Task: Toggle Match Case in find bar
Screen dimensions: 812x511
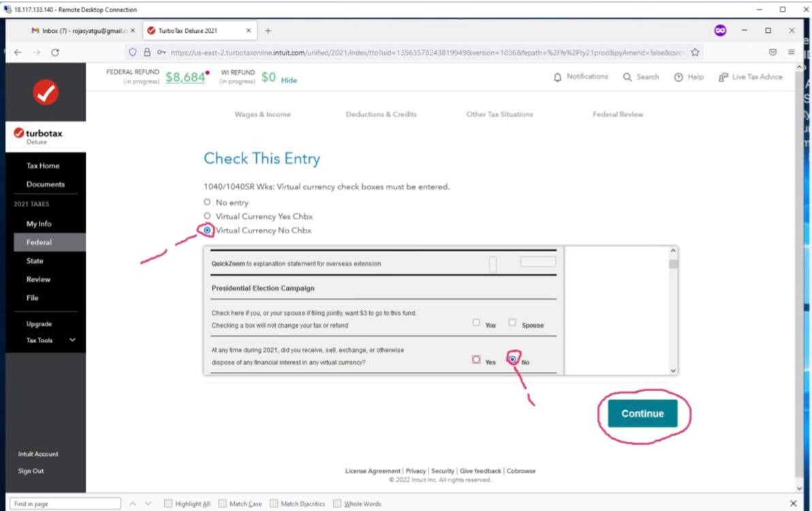Action: pos(223,504)
